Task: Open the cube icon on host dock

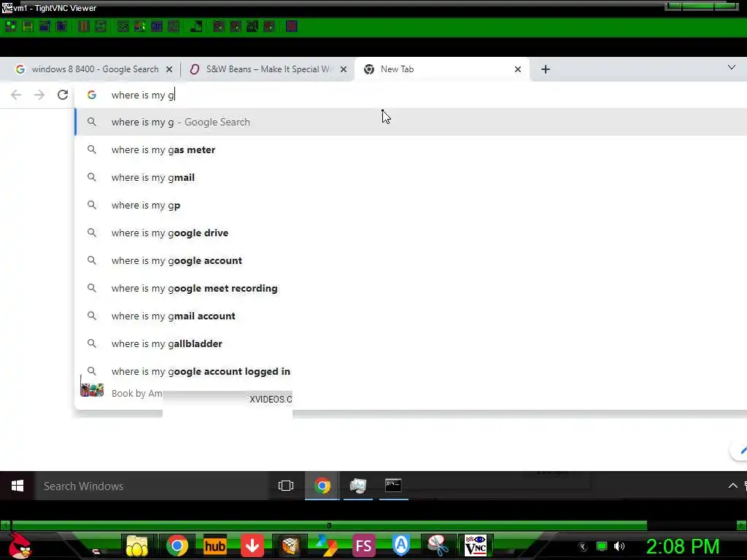Action: pyautogui.click(x=290, y=545)
